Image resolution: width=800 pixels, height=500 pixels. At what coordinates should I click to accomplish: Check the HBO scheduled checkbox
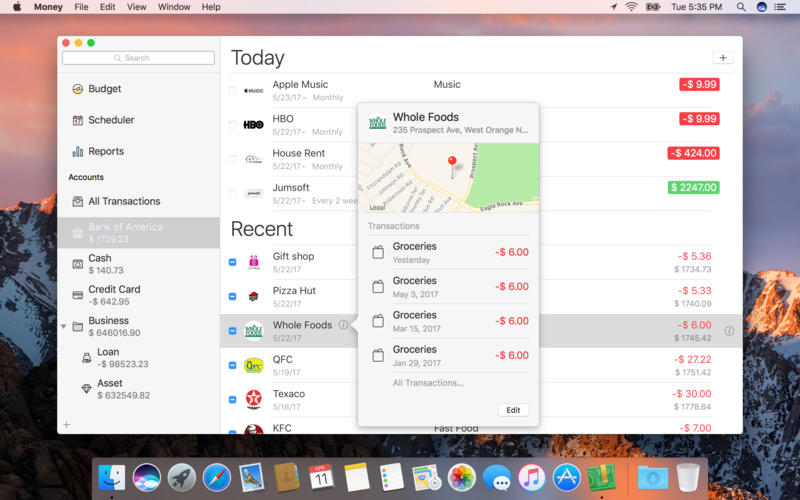coord(232,124)
